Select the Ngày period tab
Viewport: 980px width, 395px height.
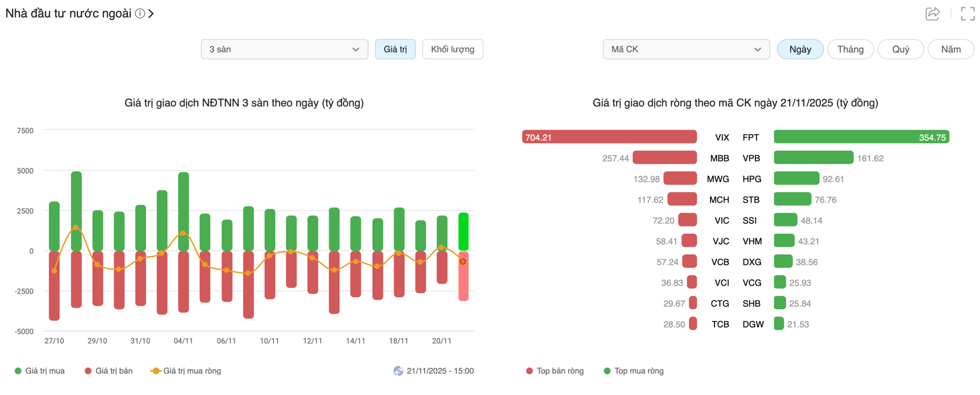point(800,50)
